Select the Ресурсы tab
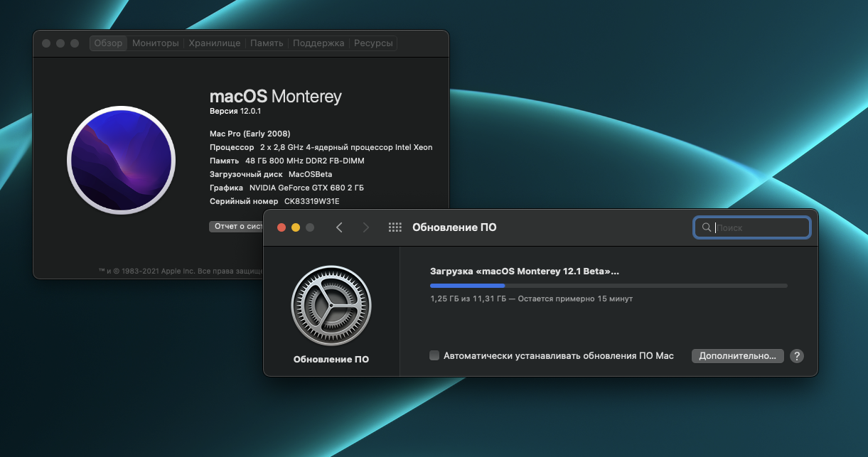 373,43
